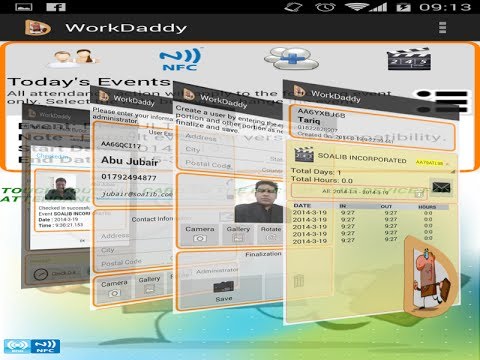The image size is (480, 360).
Task: Open the users list icon with two people
Action: pyautogui.click(x=74, y=58)
